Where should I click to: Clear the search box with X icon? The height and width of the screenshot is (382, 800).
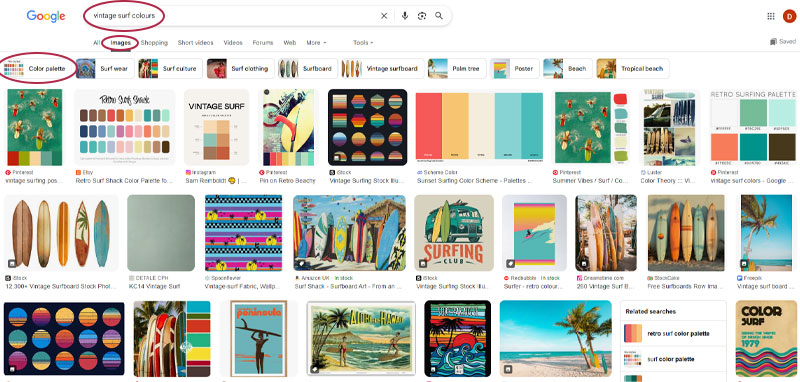click(384, 16)
